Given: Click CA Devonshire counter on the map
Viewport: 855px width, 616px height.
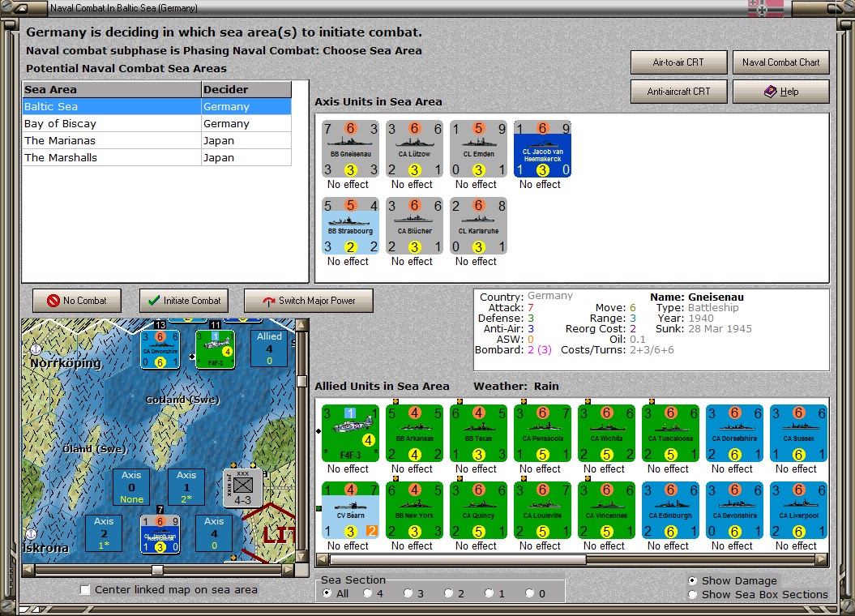Looking at the screenshot, I should [x=160, y=349].
